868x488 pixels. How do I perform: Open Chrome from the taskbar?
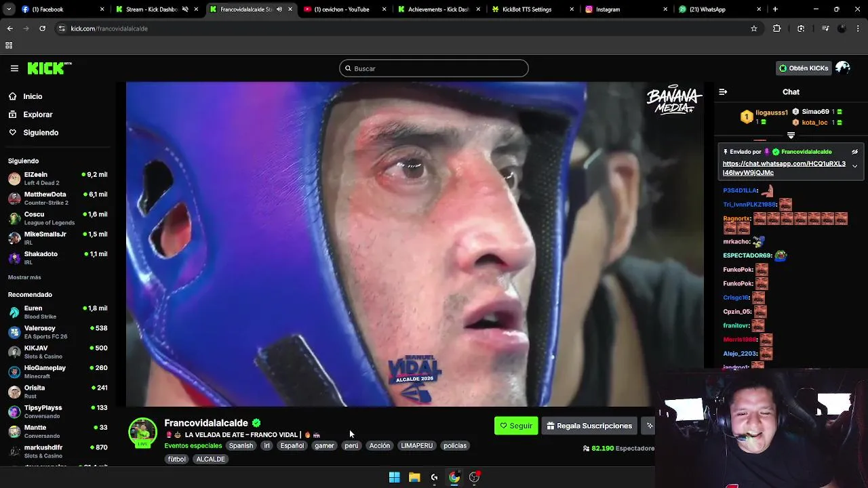(454, 477)
